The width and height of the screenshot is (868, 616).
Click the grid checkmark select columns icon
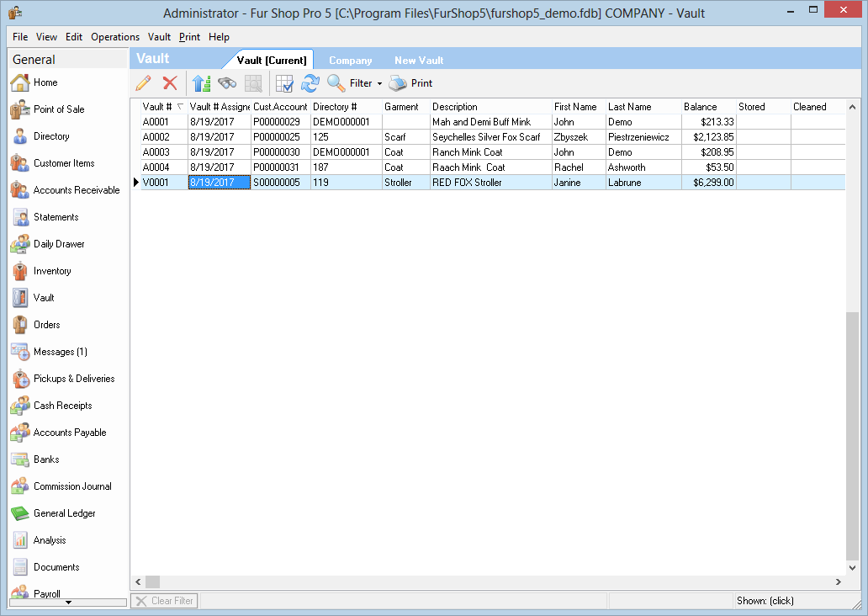click(x=284, y=83)
